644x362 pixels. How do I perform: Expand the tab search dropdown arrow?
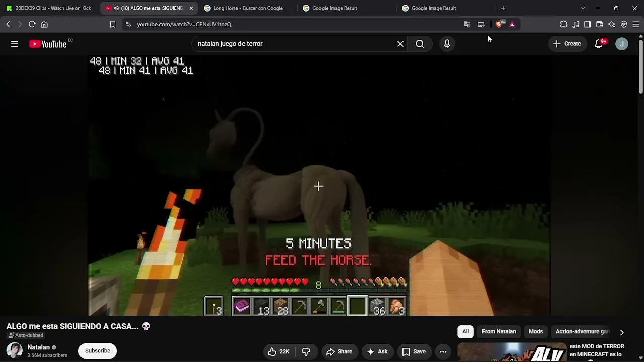pos(583,8)
